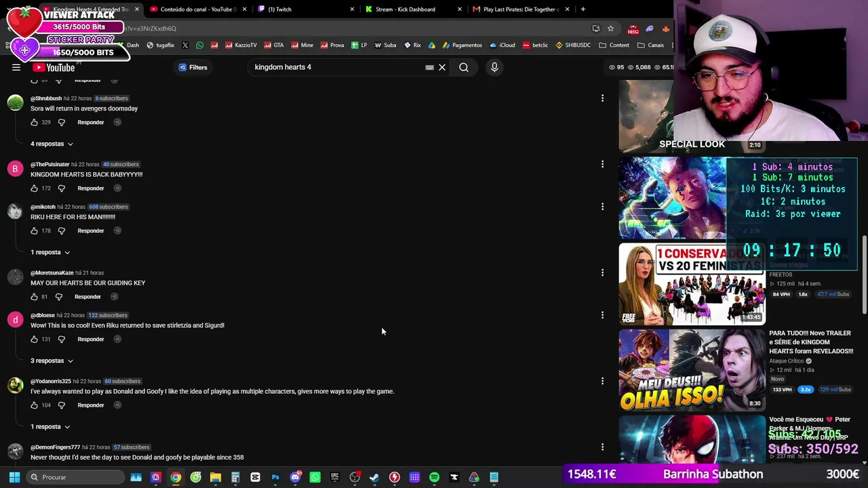Expand 1 resposta under the @mikotoh comment

coord(50,252)
